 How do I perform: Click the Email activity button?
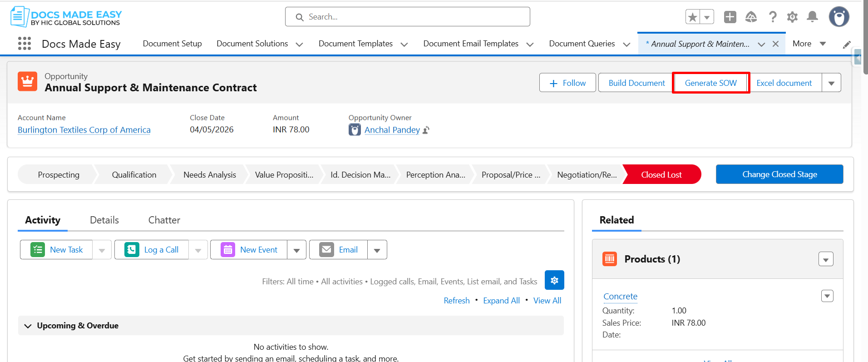pos(338,250)
